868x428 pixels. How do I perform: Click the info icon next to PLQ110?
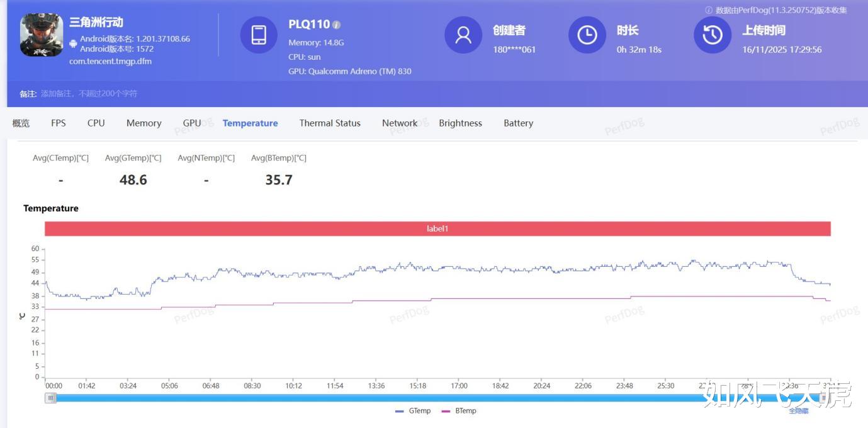click(x=337, y=25)
